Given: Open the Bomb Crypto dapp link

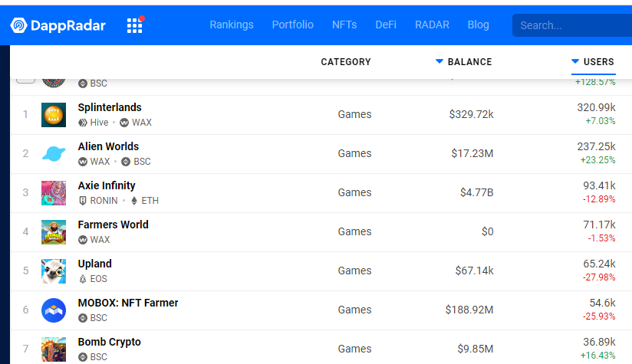Looking at the screenshot, I should [109, 342].
